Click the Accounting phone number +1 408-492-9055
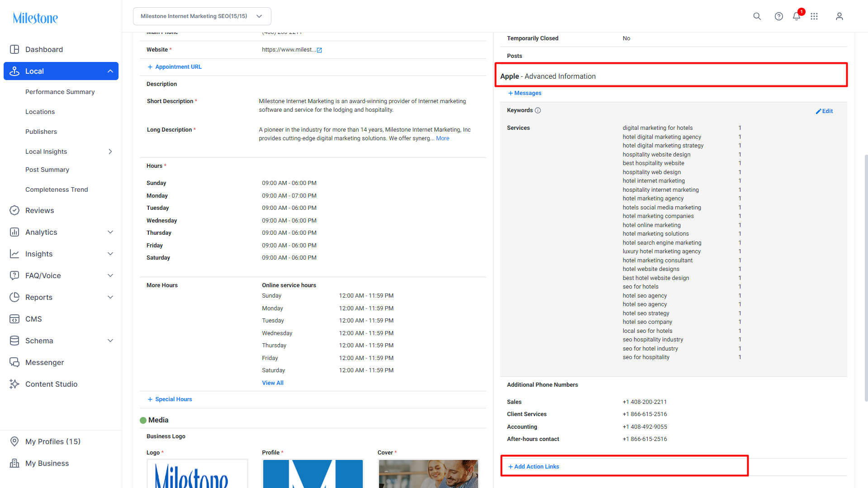868x488 pixels. click(645, 427)
